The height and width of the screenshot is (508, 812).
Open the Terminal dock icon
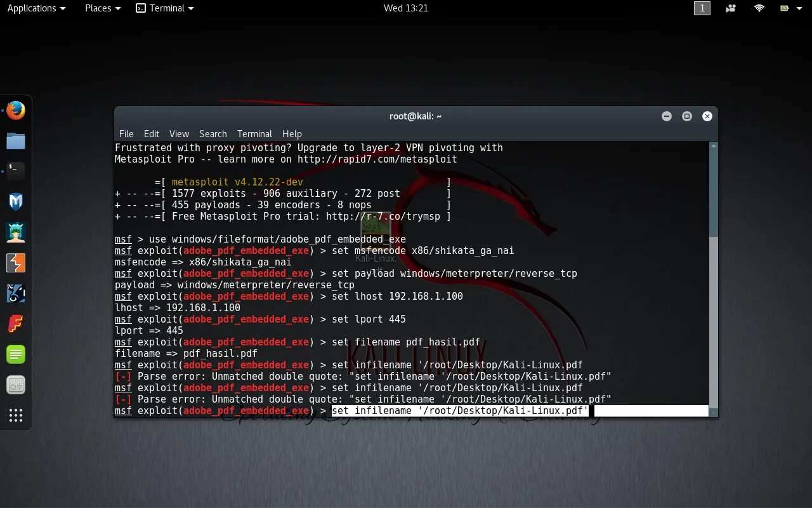(x=16, y=171)
